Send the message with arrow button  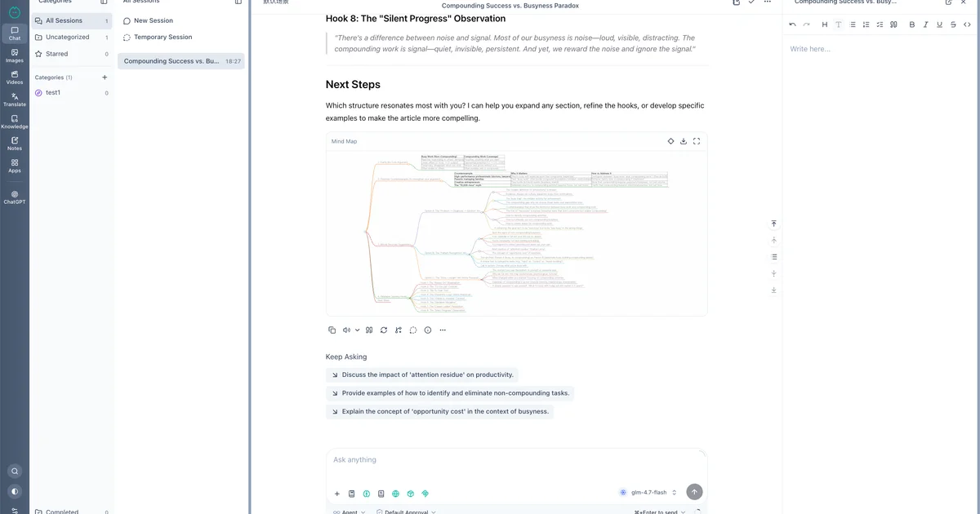(x=694, y=492)
